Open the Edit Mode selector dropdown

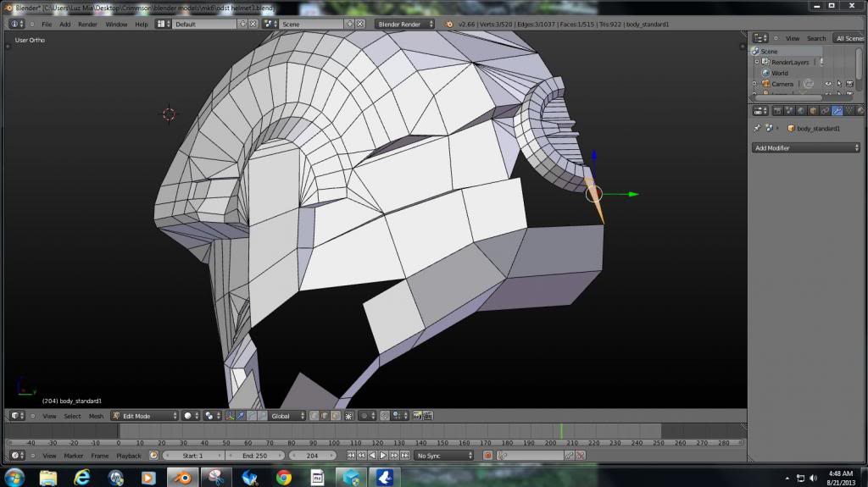point(144,416)
